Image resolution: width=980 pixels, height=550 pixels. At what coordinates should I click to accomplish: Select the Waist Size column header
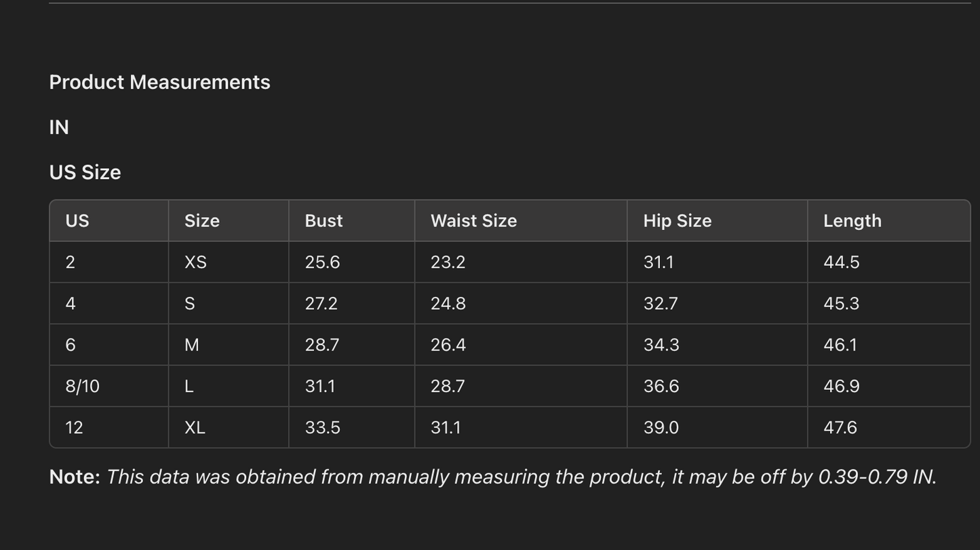[x=473, y=221]
